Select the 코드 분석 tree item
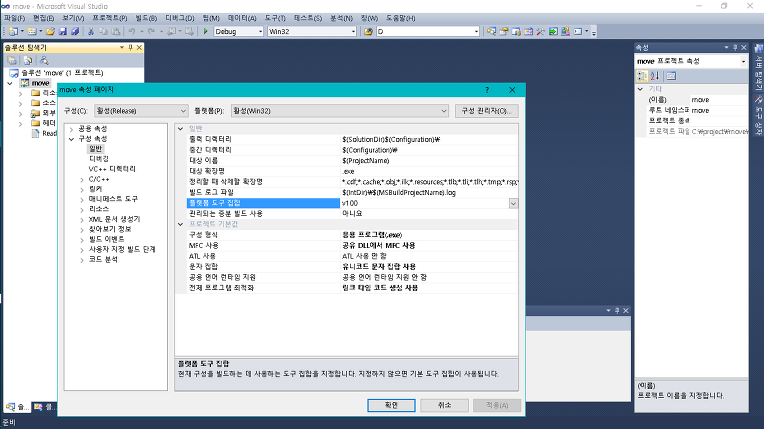Viewport: 764px width, 429px height. [103, 259]
